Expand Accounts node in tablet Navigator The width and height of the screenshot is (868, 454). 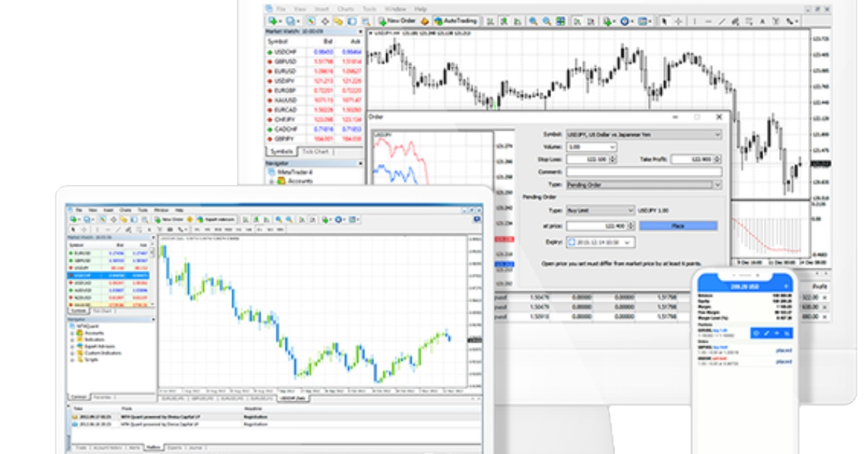click(72, 333)
